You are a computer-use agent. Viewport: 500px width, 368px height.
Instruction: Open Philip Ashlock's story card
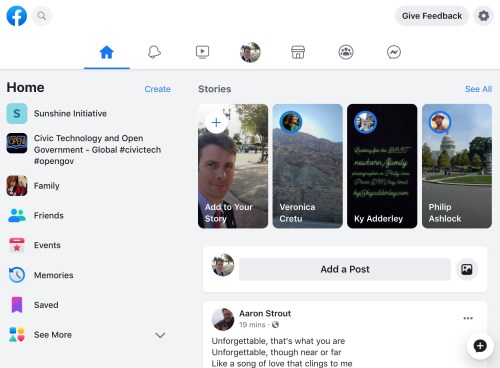point(457,166)
